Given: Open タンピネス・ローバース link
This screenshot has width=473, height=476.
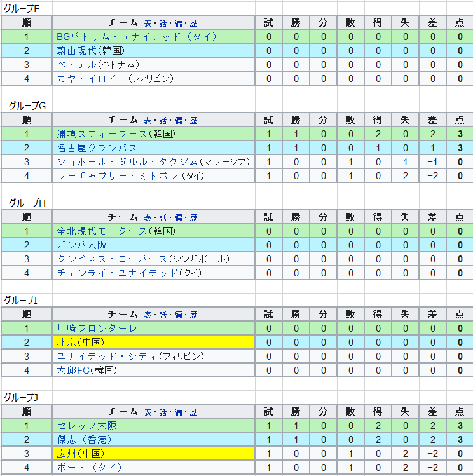Looking at the screenshot, I should [112, 259].
